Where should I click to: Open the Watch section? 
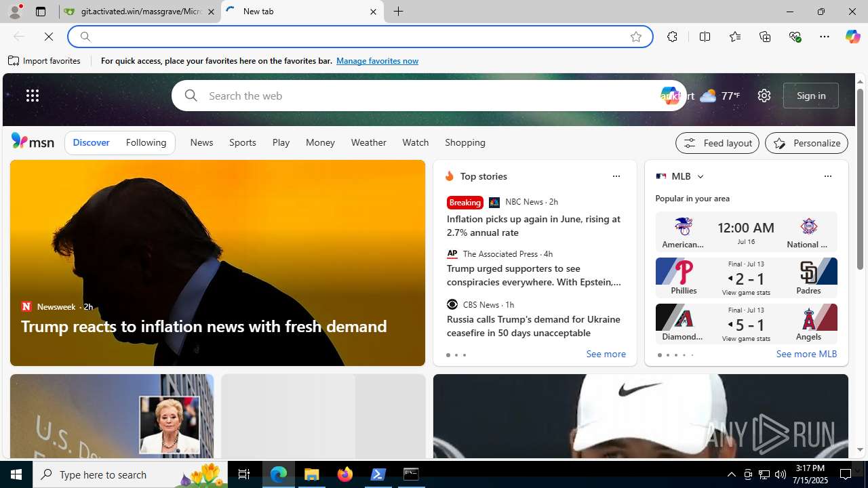[415, 142]
